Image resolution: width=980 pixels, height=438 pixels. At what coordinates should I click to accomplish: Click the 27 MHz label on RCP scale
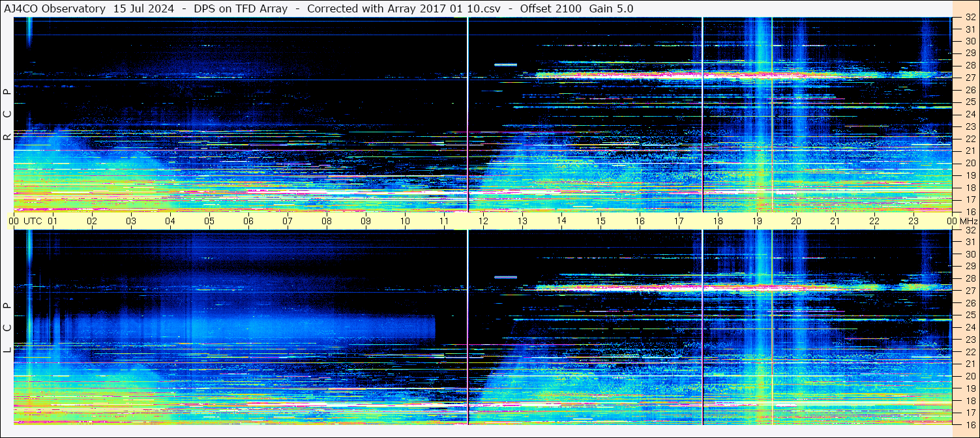click(970, 78)
